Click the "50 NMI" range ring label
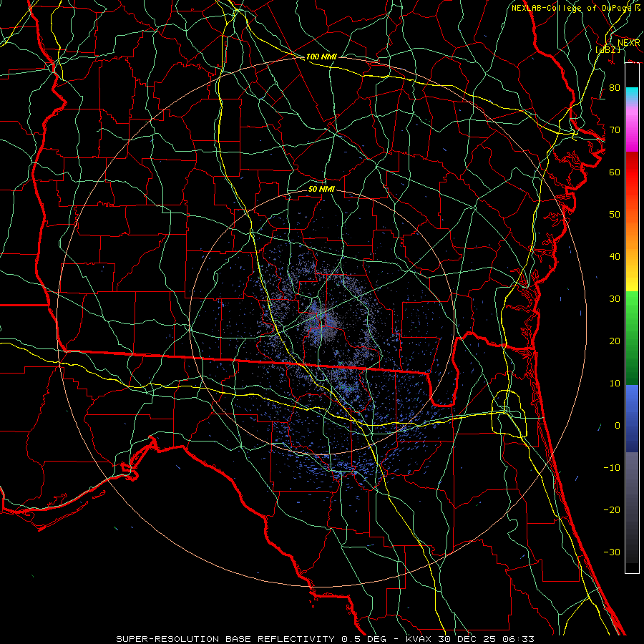644x644 pixels. pos(321,190)
